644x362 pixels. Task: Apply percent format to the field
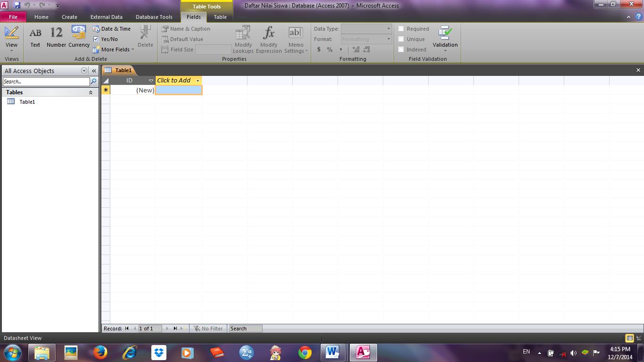[330, 49]
